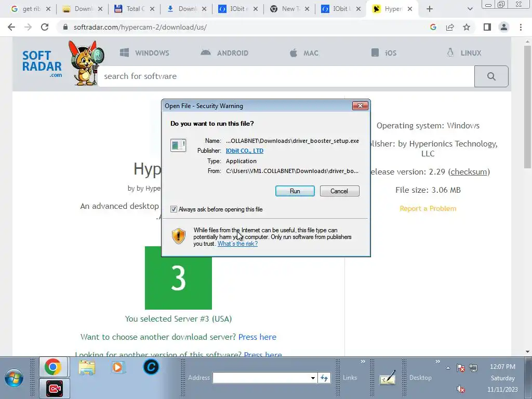Open Windows Explorer from the taskbar
The width and height of the screenshot is (532, 399).
[x=87, y=367]
